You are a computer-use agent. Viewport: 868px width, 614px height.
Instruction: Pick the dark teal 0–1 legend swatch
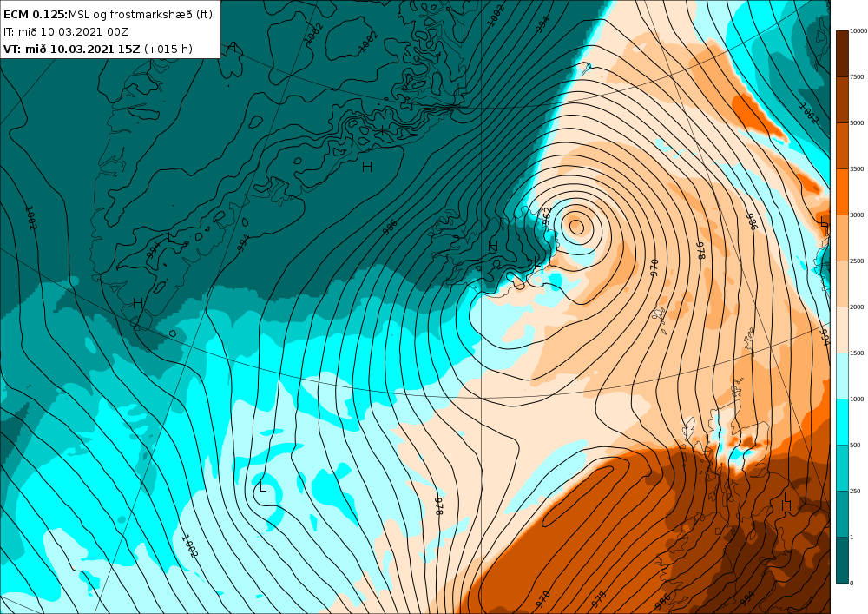click(x=842, y=560)
